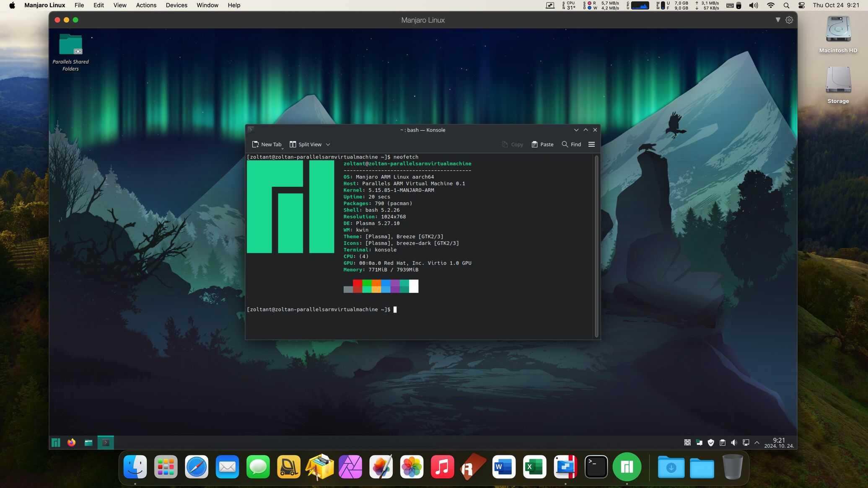Launch Microsoft Word from the Dock

(504, 467)
